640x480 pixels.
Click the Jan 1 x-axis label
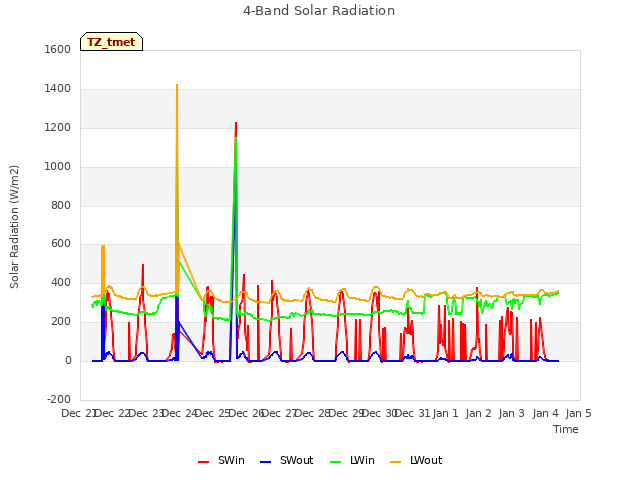click(x=445, y=413)
